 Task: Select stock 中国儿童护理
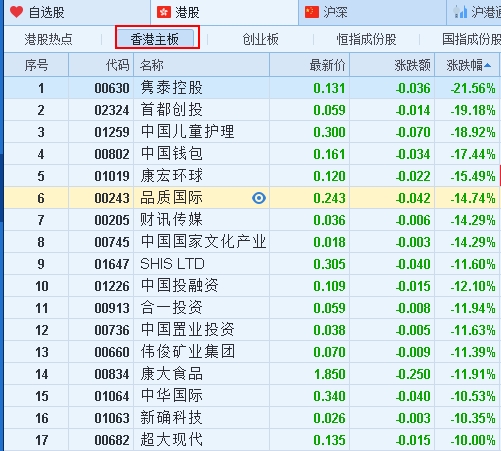click(187, 132)
